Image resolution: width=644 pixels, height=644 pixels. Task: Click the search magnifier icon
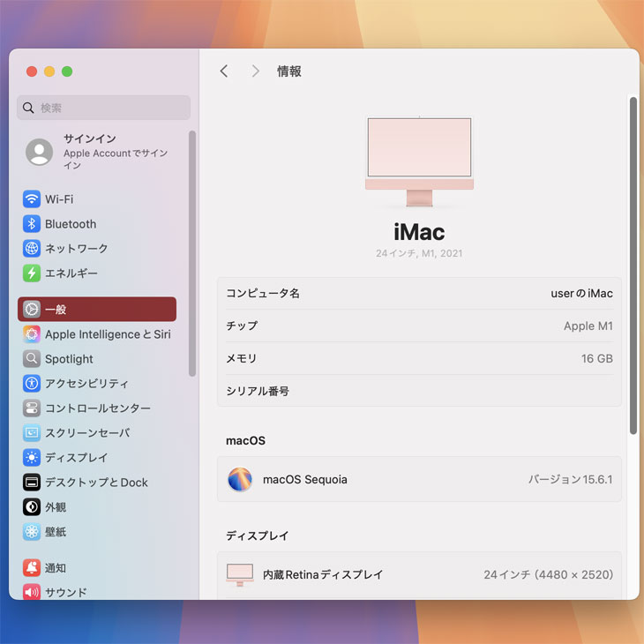(28, 108)
